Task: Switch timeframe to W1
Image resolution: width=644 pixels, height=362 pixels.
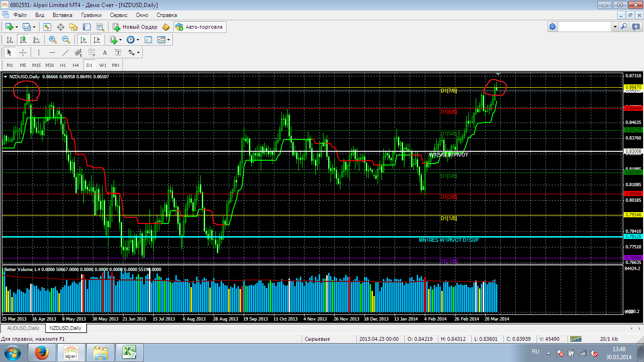Action: pyautogui.click(x=103, y=65)
